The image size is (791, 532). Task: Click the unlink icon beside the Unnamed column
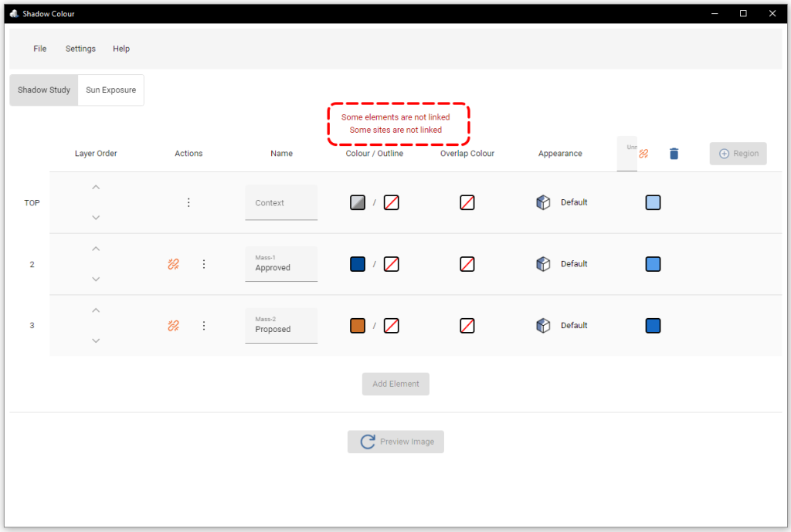point(643,154)
